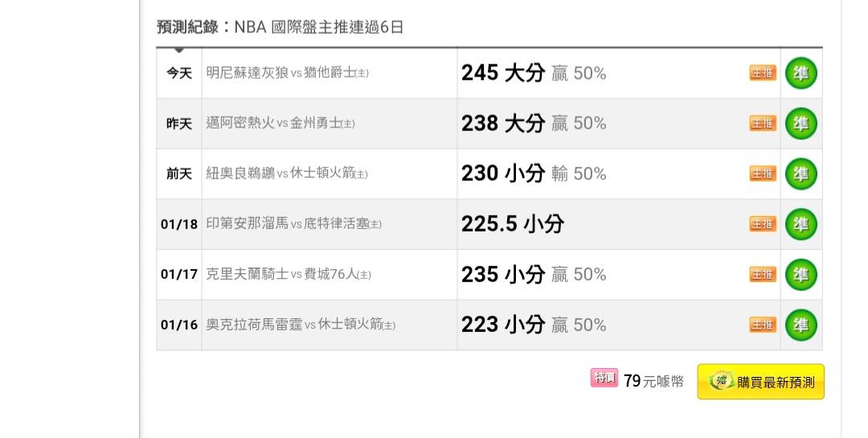Click the green 準 icon in 01/16 row
Viewport: 868px width, 438px height.
click(800, 325)
